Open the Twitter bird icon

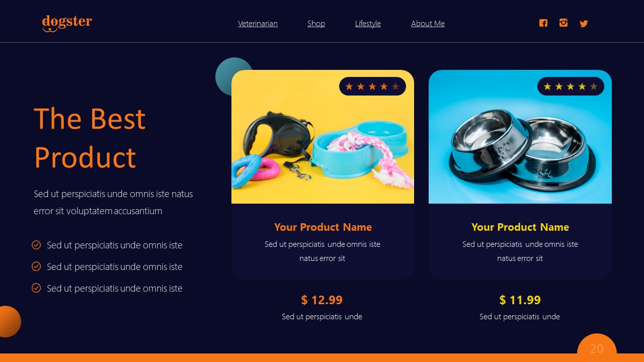584,24
